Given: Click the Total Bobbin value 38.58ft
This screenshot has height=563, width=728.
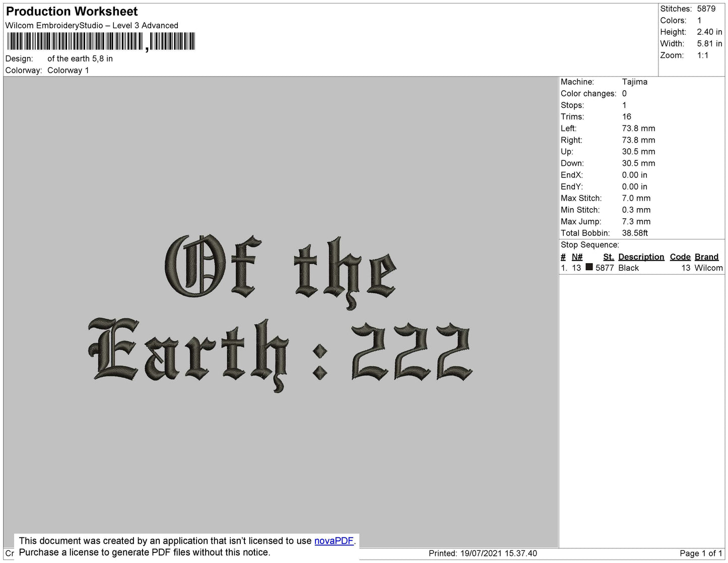Looking at the screenshot, I should (635, 233).
